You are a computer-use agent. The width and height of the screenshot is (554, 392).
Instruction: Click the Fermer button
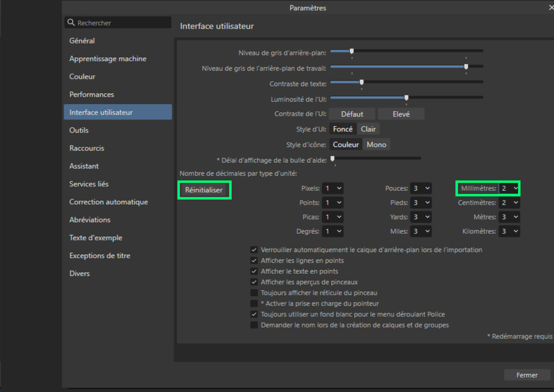tap(527, 375)
